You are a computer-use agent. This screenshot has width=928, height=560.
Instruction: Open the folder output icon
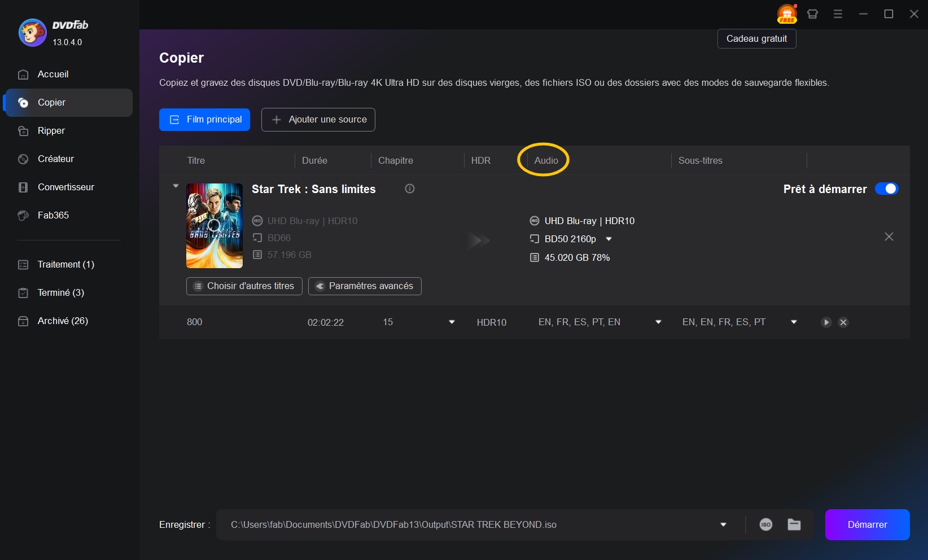(794, 524)
